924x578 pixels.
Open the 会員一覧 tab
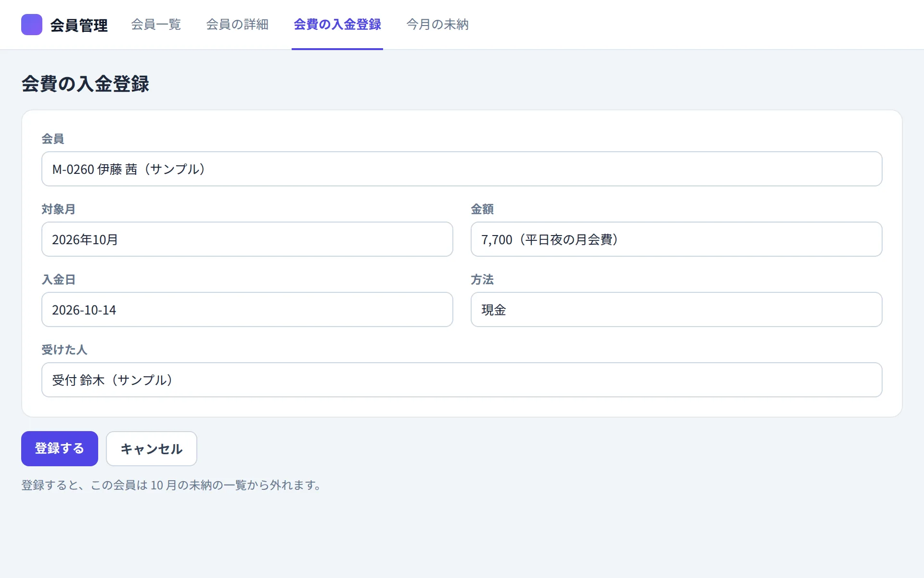point(156,25)
